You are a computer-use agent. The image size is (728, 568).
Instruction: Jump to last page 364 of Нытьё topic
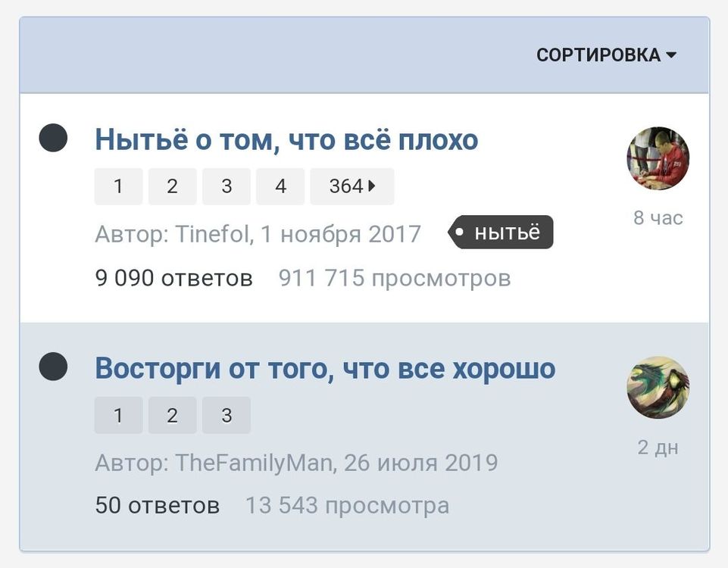coord(352,186)
